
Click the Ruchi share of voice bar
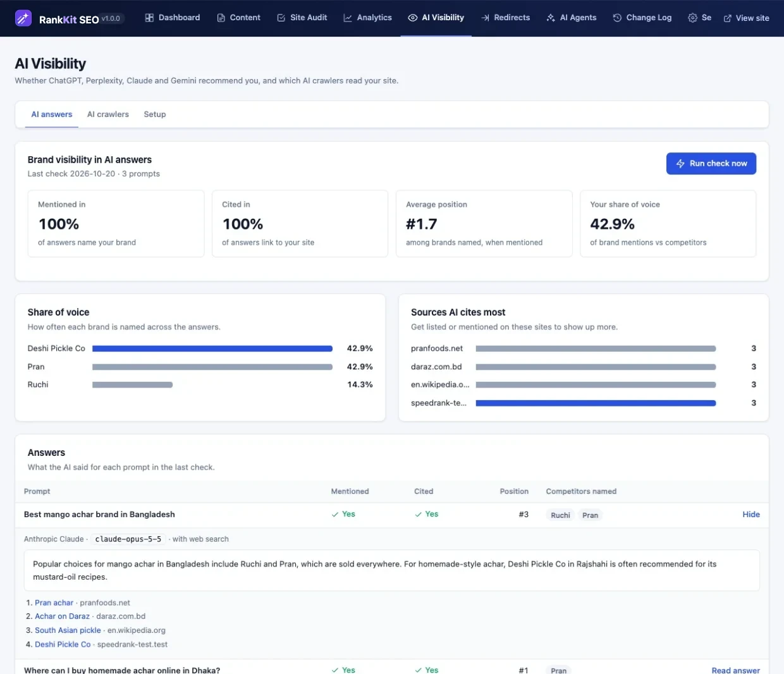click(x=132, y=384)
